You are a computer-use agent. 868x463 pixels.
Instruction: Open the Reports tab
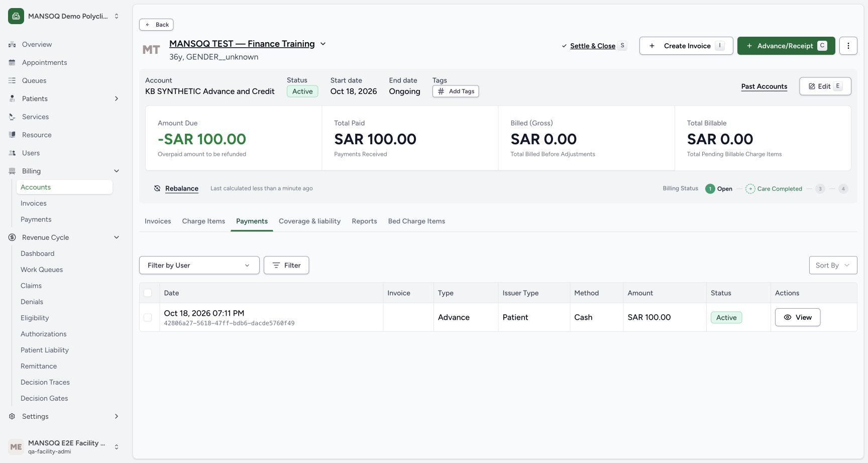coord(364,221)
